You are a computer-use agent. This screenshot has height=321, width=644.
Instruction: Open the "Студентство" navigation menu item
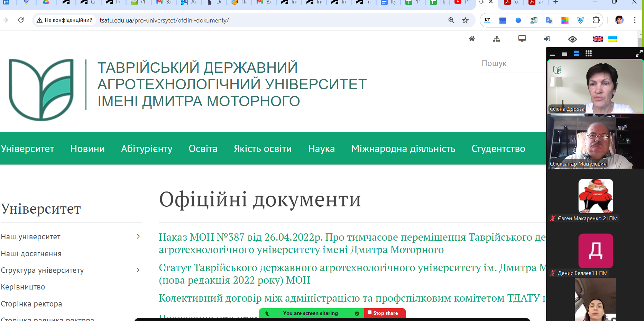point(498,149)
